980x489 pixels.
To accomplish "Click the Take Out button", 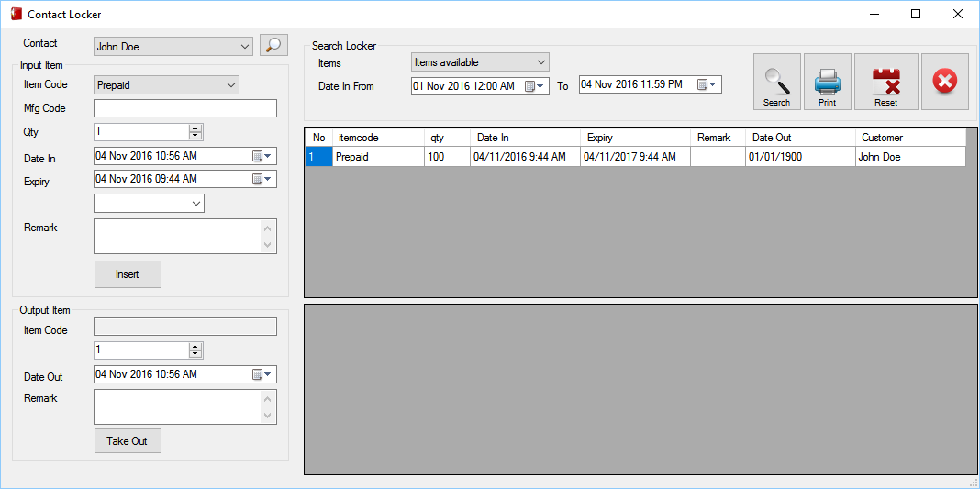I will tap(128, 441).
